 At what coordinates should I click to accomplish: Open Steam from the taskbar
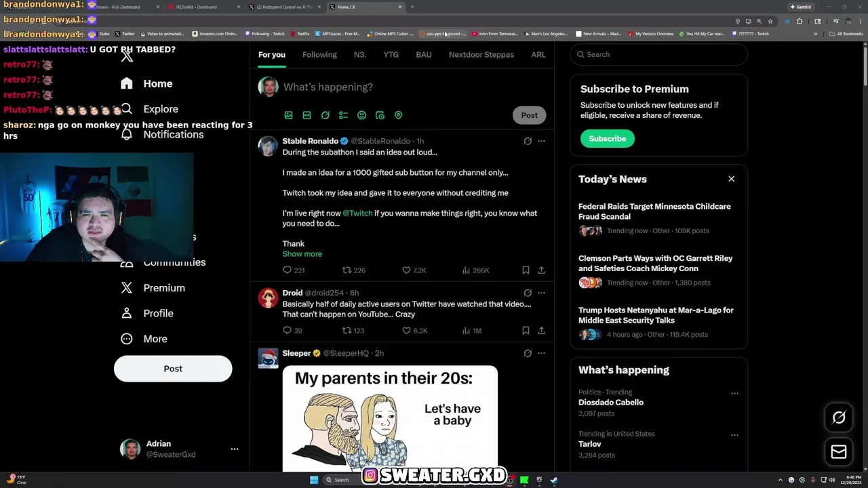[x=554, y=480]
